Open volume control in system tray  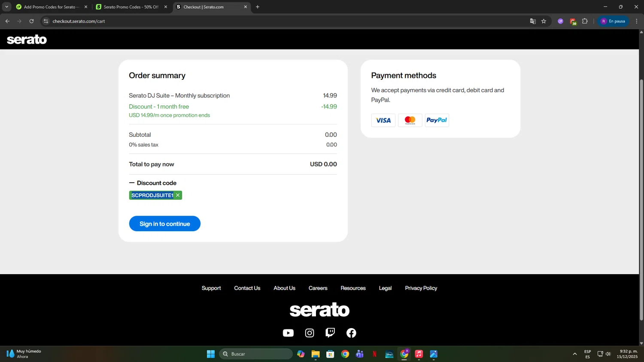[608, 354]
